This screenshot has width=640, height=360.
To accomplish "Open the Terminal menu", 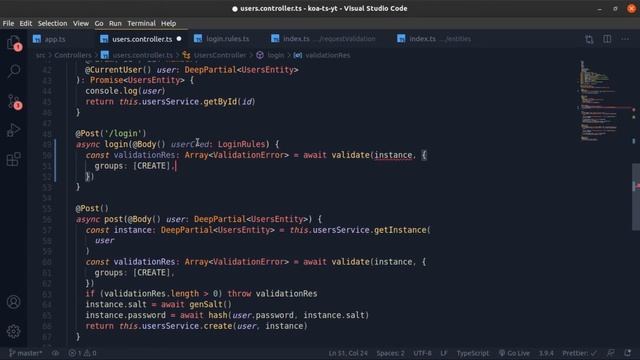I will click(141, 23).
